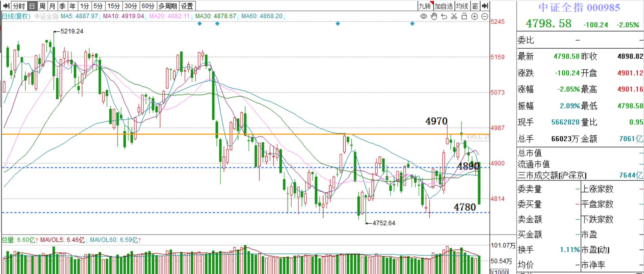Select the 1分 one-minute period
This screenshot has height=274, width=644.
[85, 6]
